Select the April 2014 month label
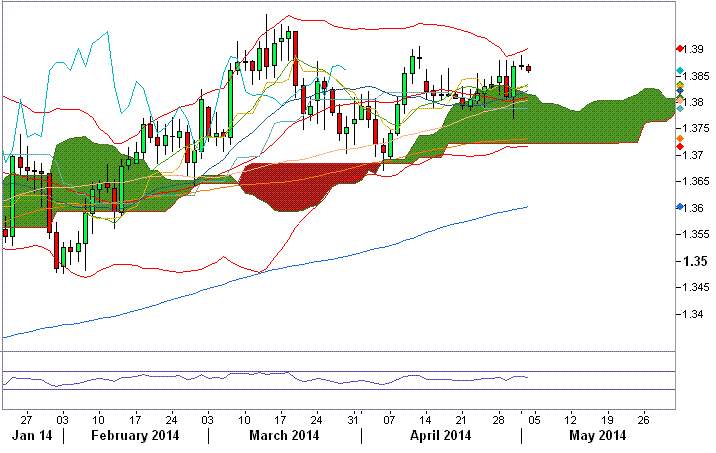The height and width of the screenshot is (453, 716). point(442,436)
